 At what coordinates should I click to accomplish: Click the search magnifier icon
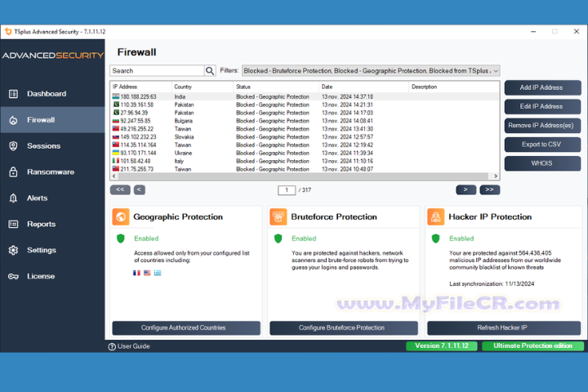pos(210,70)
